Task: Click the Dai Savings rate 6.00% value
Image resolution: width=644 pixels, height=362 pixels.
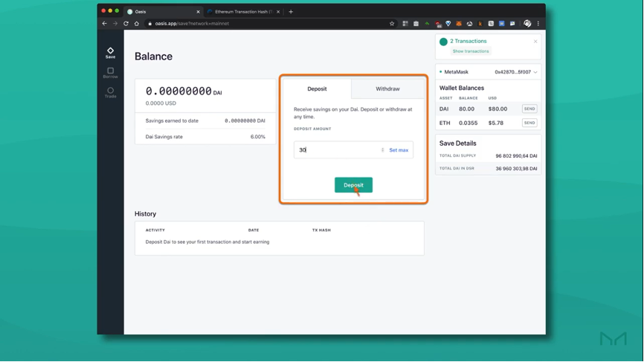Action: 258,137
